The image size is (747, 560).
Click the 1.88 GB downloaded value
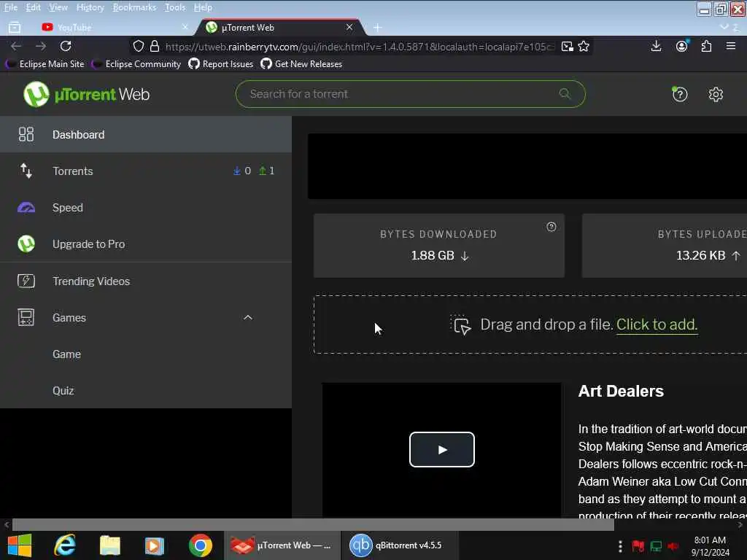(x=433, y=255)
